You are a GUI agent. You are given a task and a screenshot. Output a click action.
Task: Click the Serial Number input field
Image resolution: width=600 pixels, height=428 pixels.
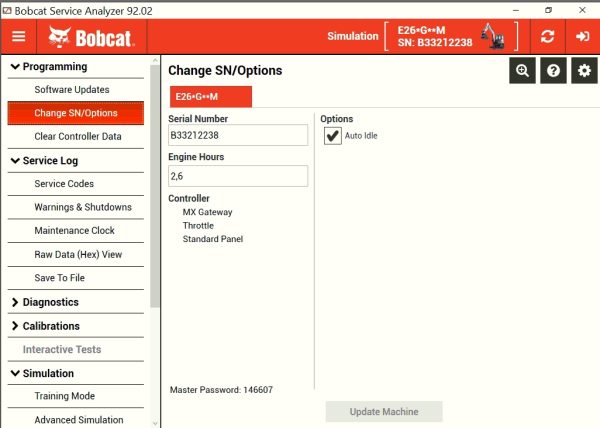[238, 135]
